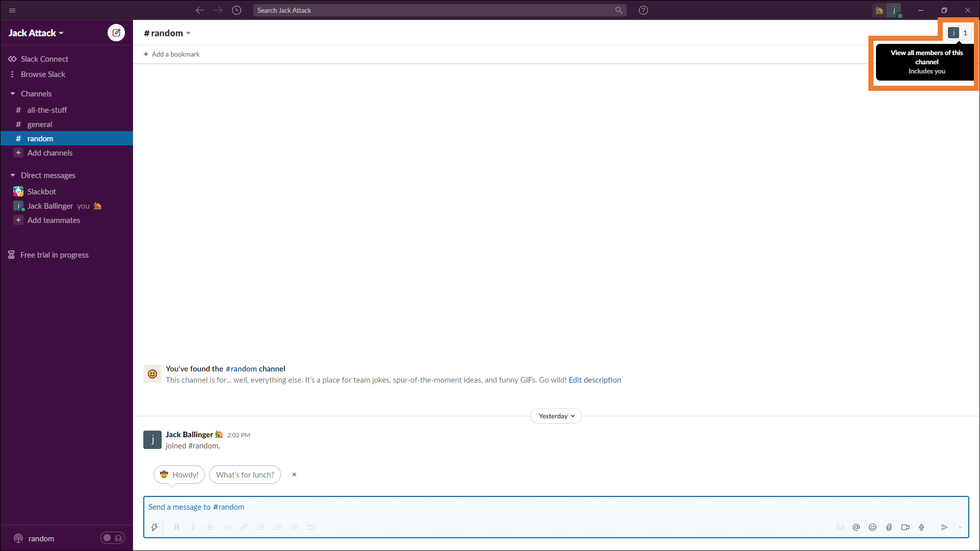Screen dimensions: 980x551
Task: Click the smiley icon beside channel intro
Action: click(152, 374)
